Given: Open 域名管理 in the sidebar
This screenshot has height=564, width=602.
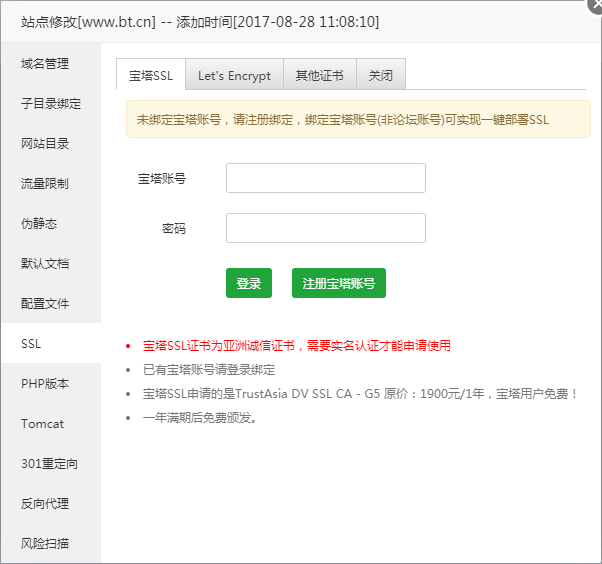Looking at the screenshot, I should coord(51,63).
